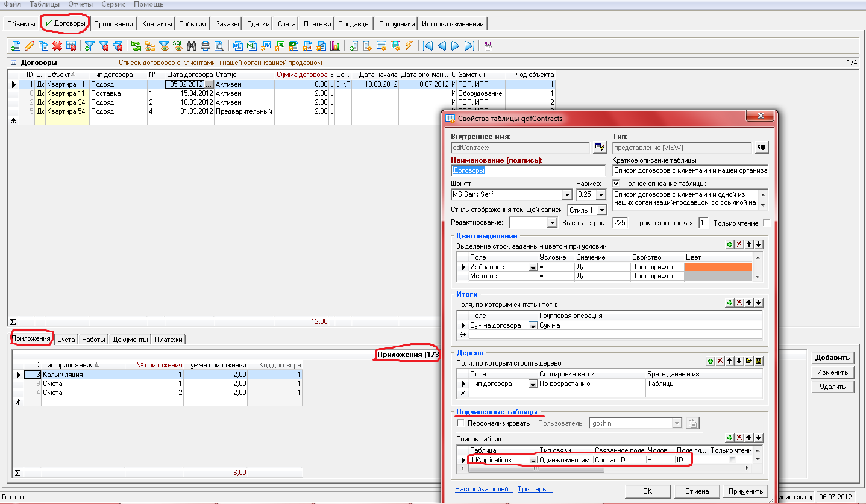Expand the Сумма договора field dropdown
The image size is (866, 504).
coord(533,325)
